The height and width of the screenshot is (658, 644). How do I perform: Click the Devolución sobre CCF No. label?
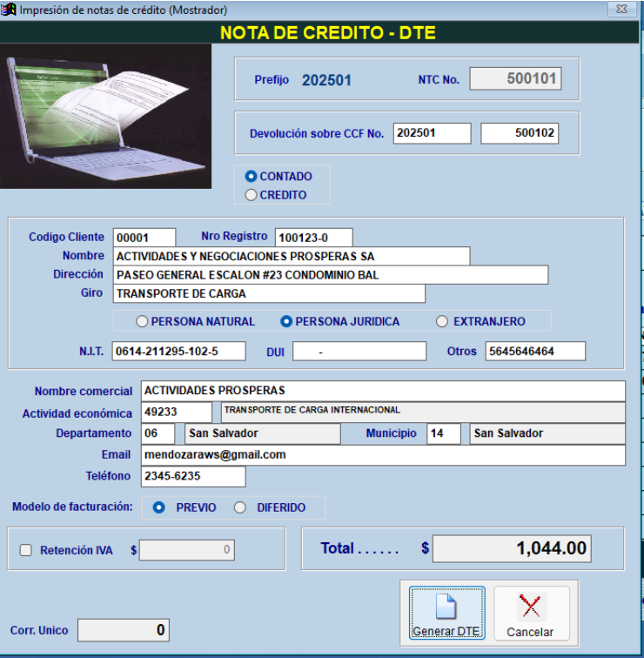point(317,133)
